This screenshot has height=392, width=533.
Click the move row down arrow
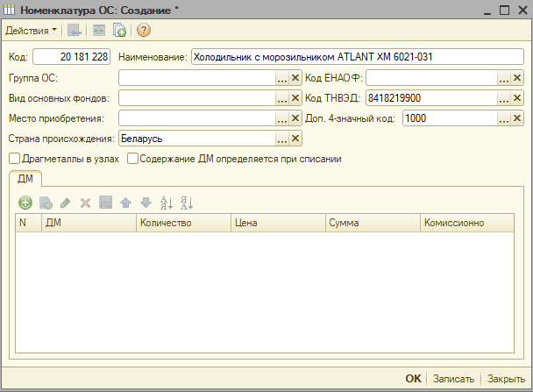click(144, 203)
